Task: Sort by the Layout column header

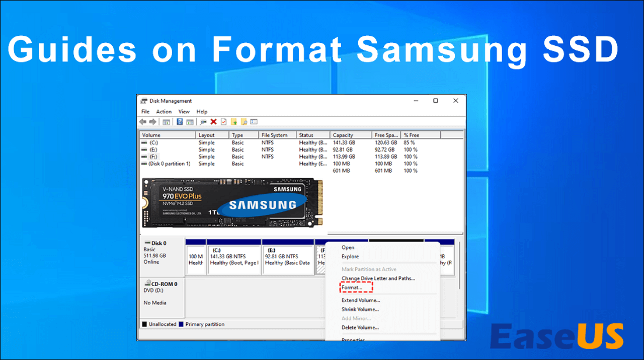Action: (212, 135)
